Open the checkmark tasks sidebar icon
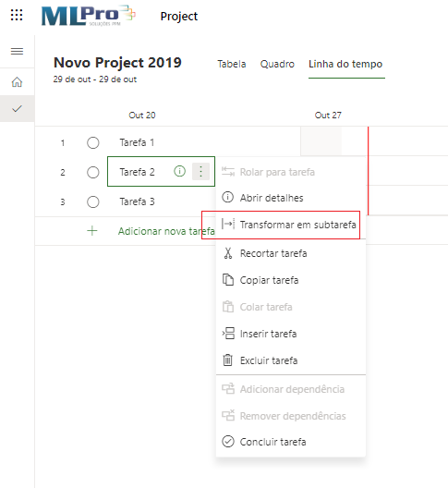This screenshot has width=448, height=488. pos(17,109)
